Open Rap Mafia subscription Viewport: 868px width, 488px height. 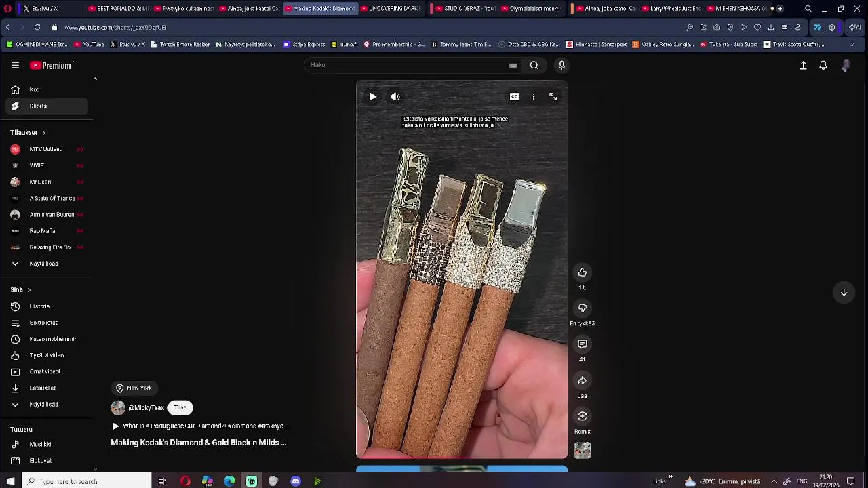[47, 231]
